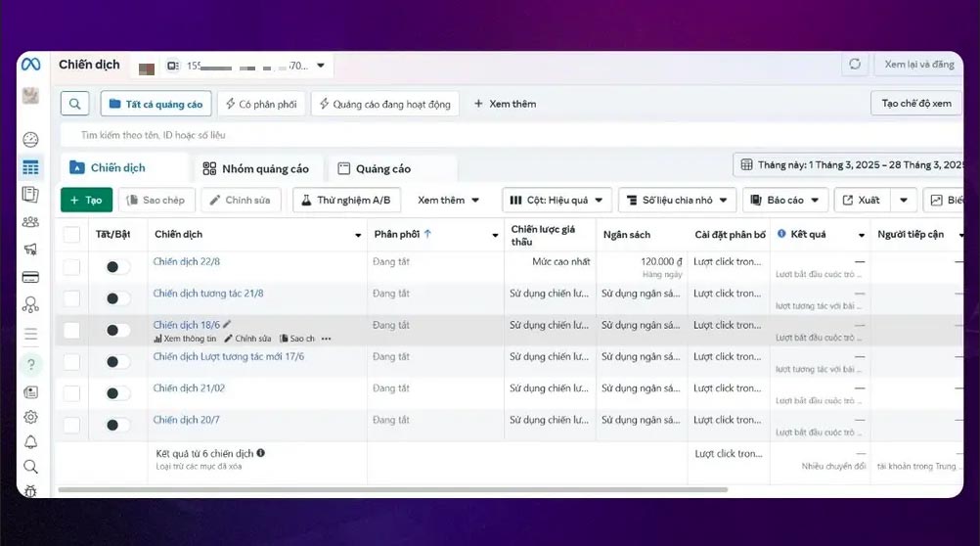The image size is (980, 546).
Task: Click the Xem thêm add filter option
Action: coord(505,104)
